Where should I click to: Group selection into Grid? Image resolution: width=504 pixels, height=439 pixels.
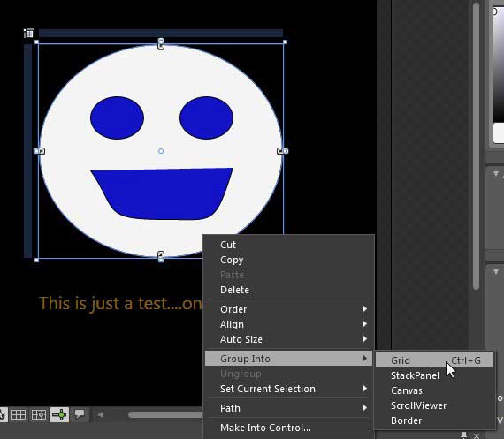434,360
